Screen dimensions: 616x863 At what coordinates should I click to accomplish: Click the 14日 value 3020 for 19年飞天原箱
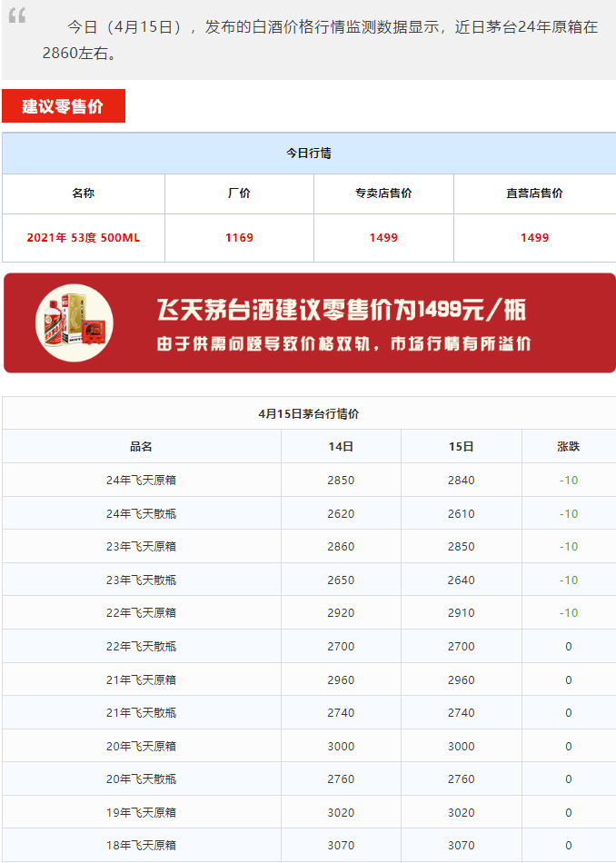point(341,812)
